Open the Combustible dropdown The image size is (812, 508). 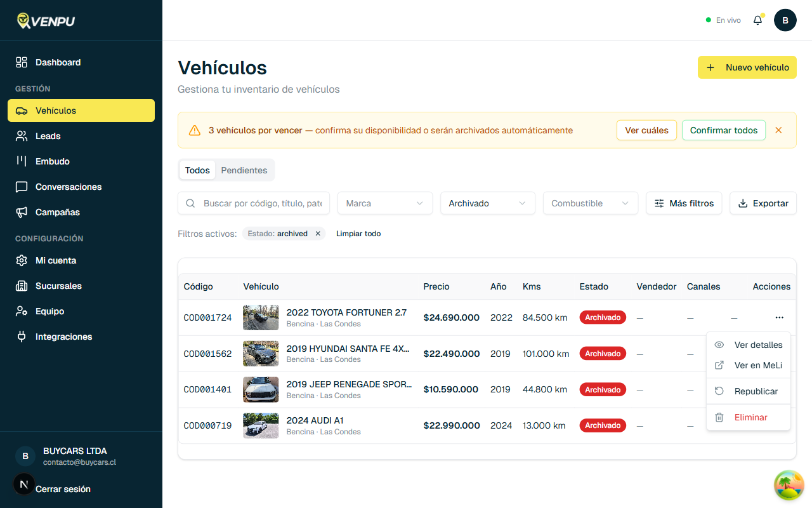[x=590, y=203]
